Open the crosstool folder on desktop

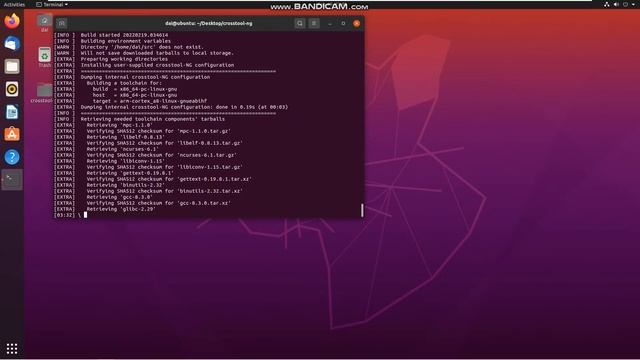pyautogui.click(x=42, y=93)
